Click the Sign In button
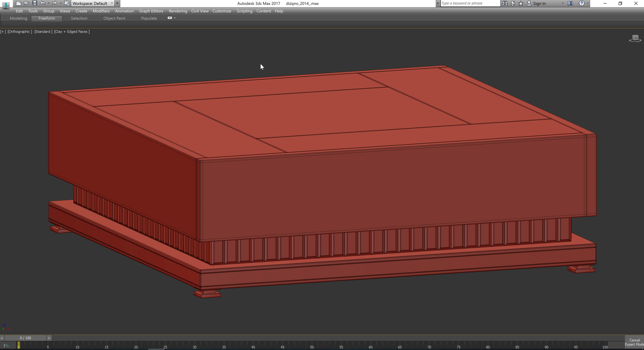This screenshot has width=644, height=350. click(536, 3)
